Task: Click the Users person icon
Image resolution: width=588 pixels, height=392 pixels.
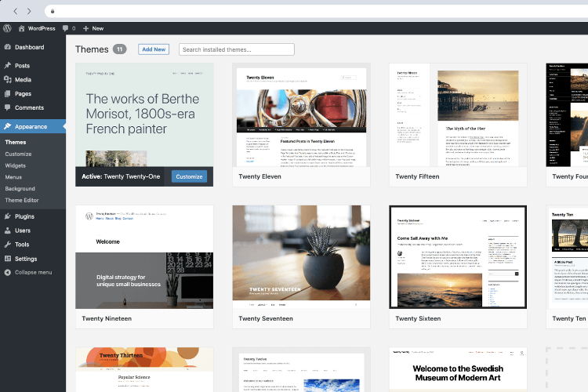Action: pos(8,230)
